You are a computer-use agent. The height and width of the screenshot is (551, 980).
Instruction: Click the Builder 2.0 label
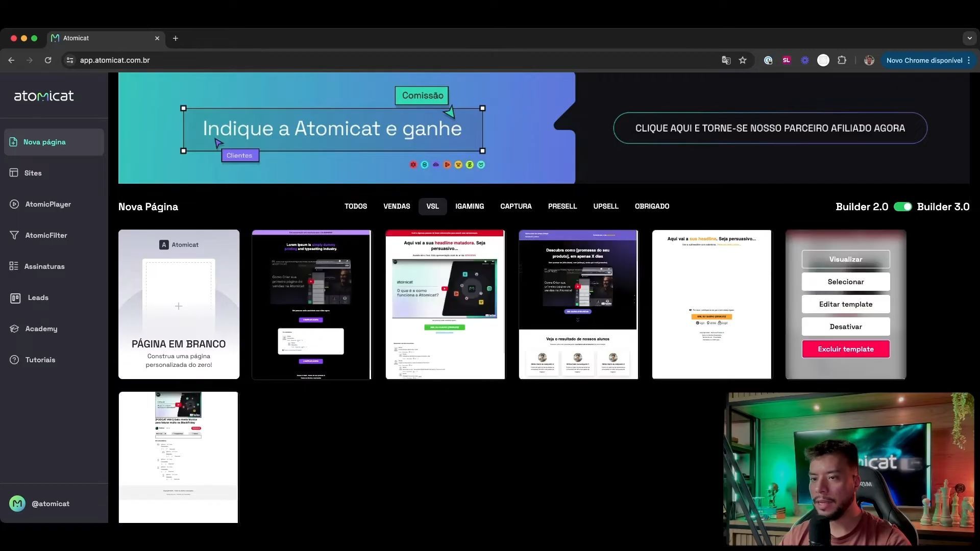[x=862, y=207]
